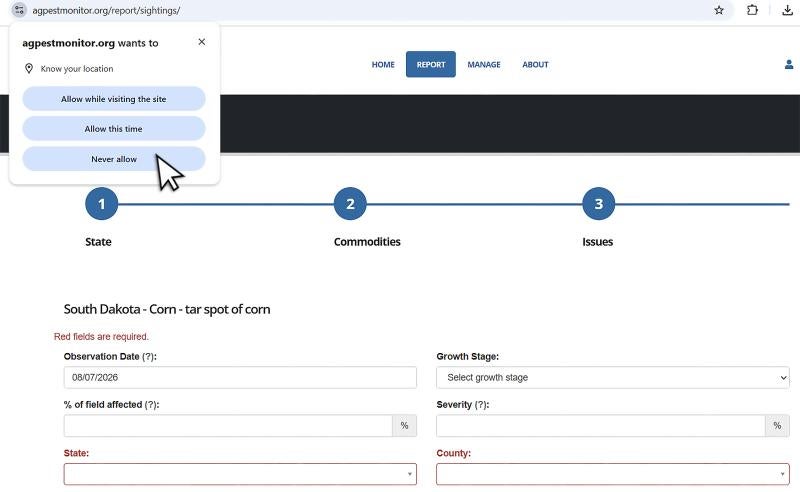Go to the HOME nav item
The width and height of the screenshot is (800, 492).
click(383, 64)
